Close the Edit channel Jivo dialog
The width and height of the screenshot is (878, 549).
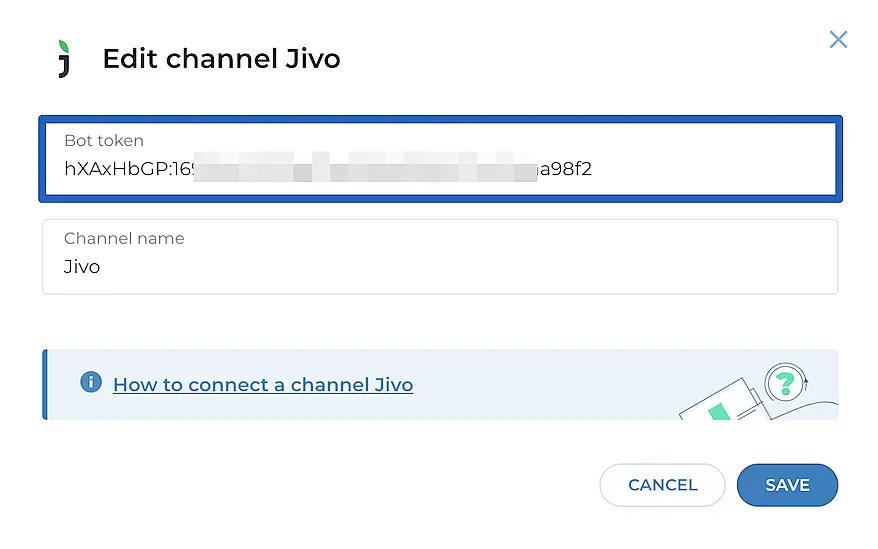pos(838,39)
